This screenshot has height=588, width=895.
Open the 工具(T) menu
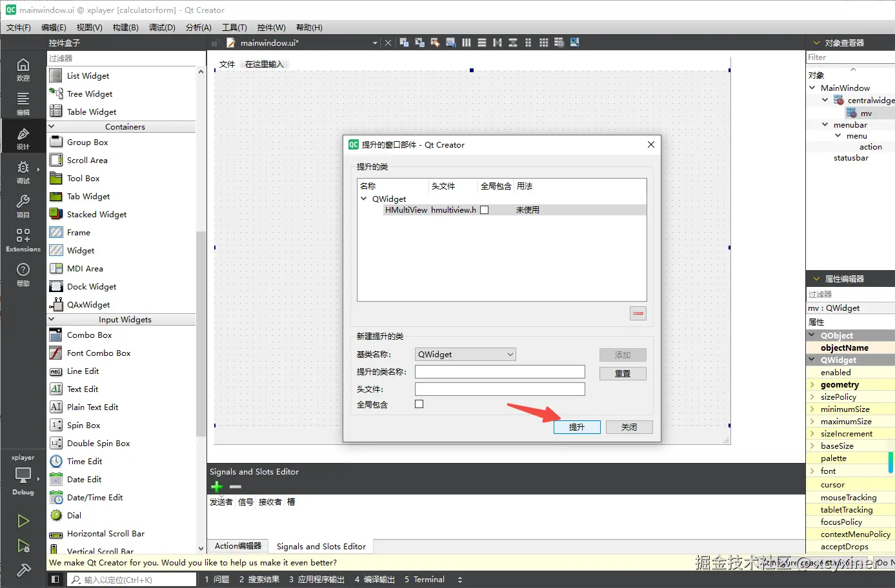(x=234, y=28)
